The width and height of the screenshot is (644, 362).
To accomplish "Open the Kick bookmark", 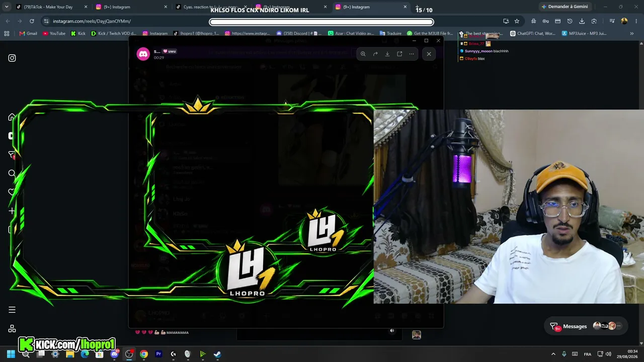I will 78,34.
